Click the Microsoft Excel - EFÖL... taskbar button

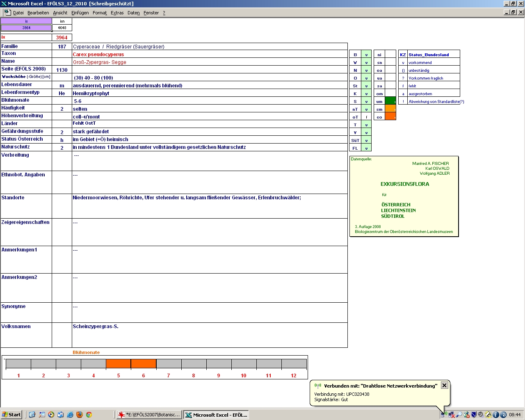tap(216, 415)
